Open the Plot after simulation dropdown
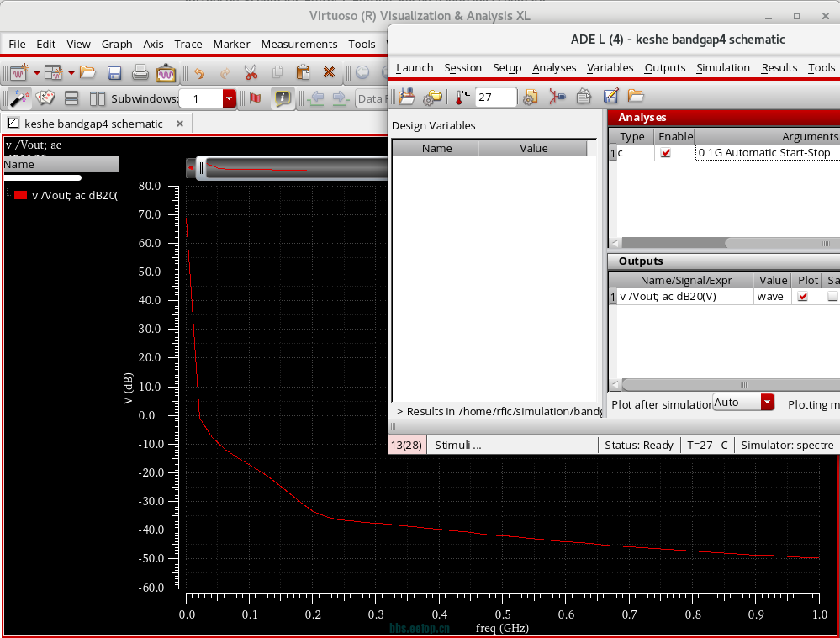The width and height of the screenshot is (840, 638). (x=767, y=402)
